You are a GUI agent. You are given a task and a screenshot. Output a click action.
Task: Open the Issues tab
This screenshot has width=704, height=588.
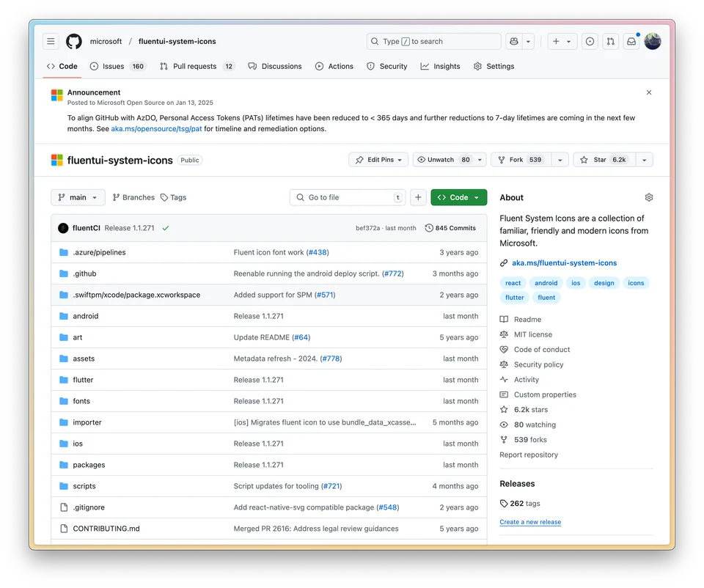click(117, 67)
